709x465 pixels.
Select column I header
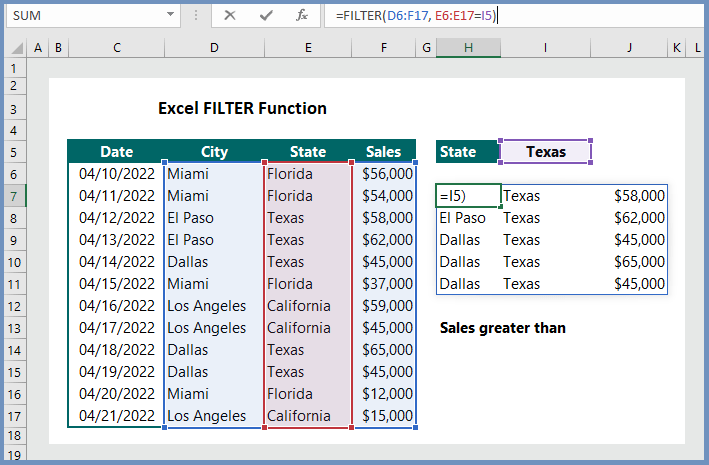[545, 47]
